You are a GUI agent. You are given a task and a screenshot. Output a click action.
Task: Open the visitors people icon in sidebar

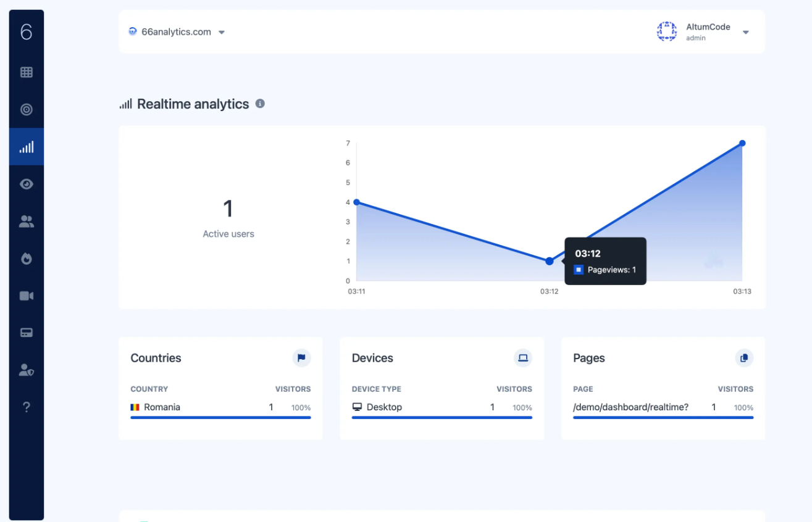[26, 222]
